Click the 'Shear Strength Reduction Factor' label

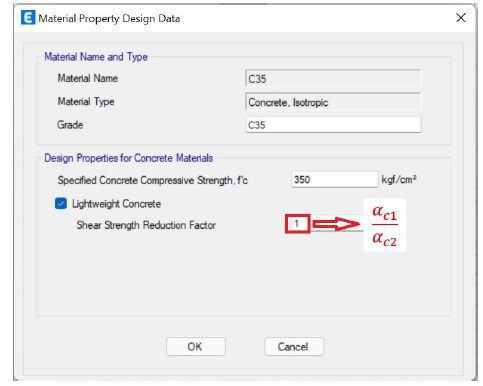[146, 225]
